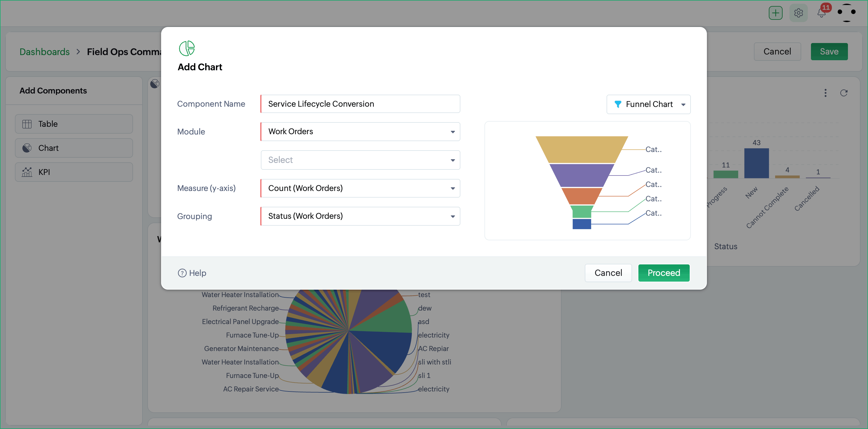Image resolution: width=868 pixels, height=429 pixels.
Task: Open the notifications bell with badge
Action: (822, 13)
